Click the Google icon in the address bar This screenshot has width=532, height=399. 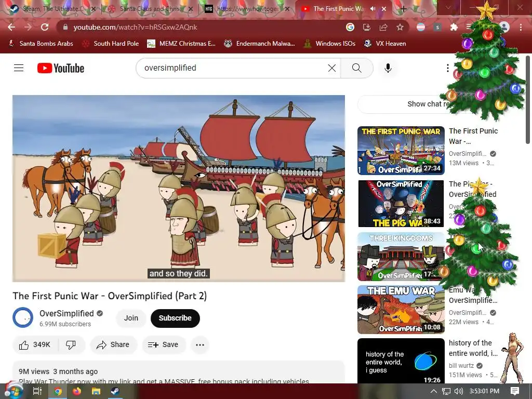pos(350,27)
